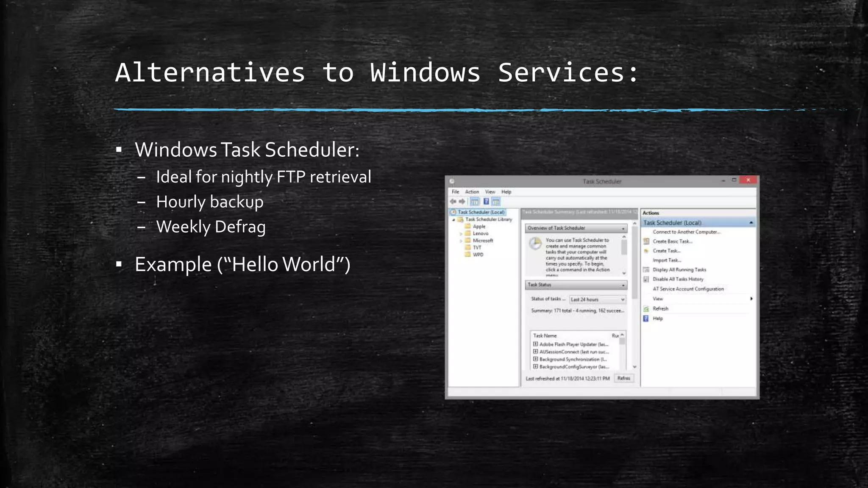Viewport: 868px width, 488px height.
Task: Click the Task Scheduler title bar clock icon
Action: tap(452, 181)
